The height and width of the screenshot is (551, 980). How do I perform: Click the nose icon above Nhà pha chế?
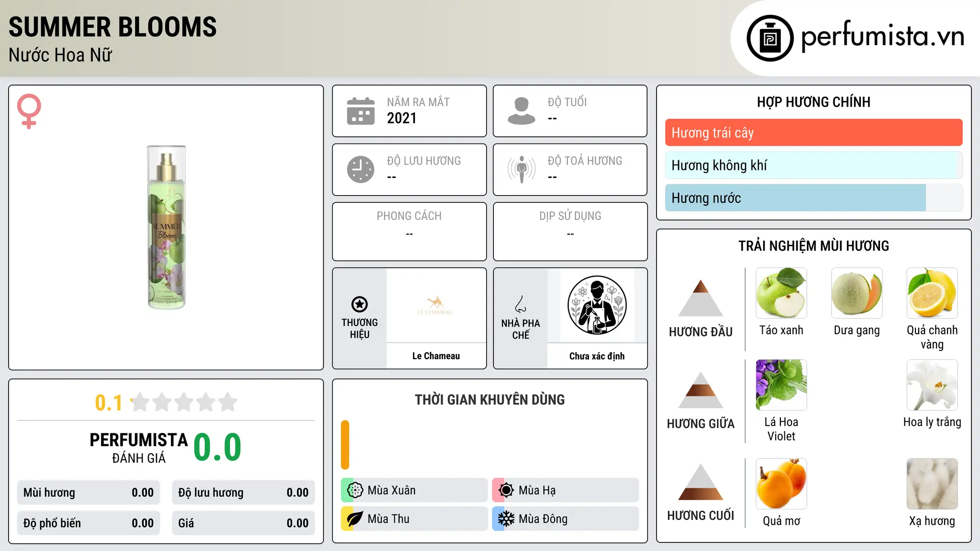point(521,304)
